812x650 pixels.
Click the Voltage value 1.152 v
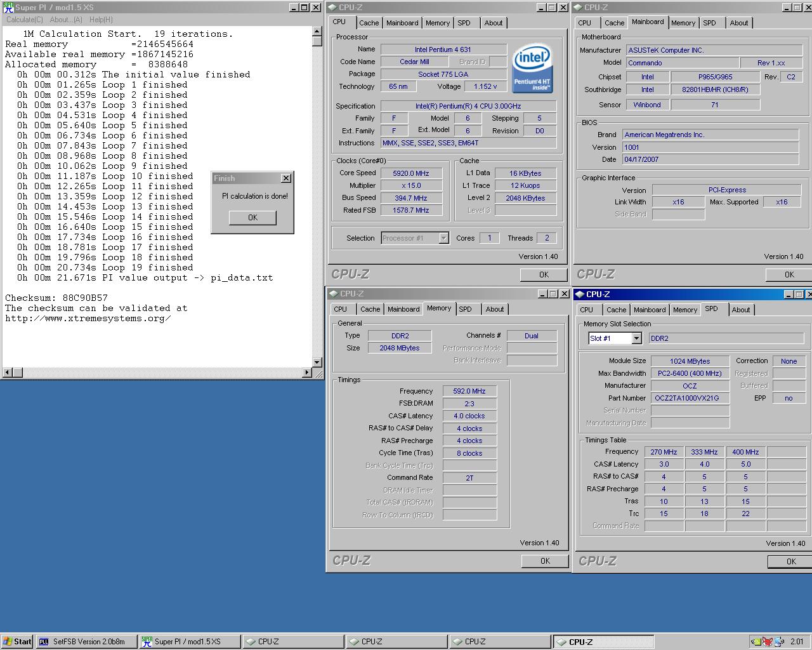pyautogui.click(x=485, y=86)
